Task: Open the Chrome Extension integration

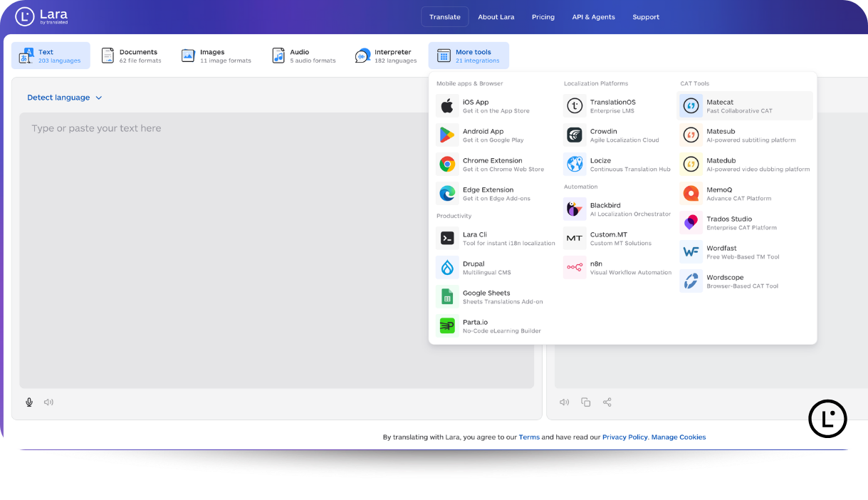Action: coord(496,165)
